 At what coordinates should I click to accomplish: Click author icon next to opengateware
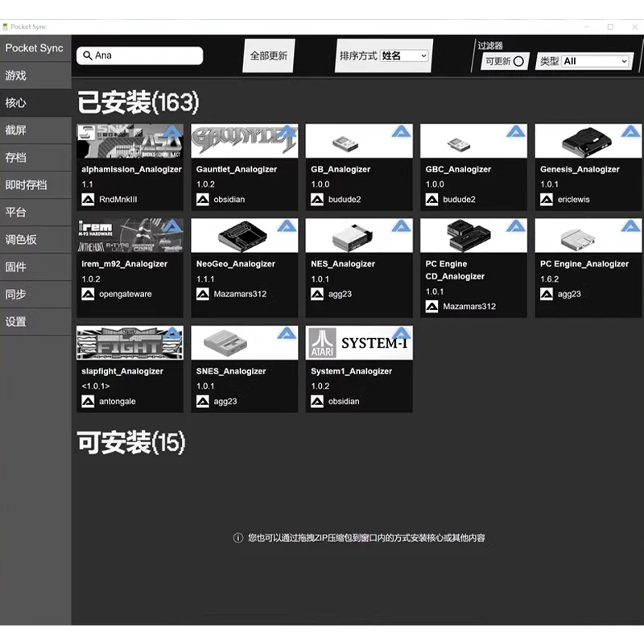[88, 294]
